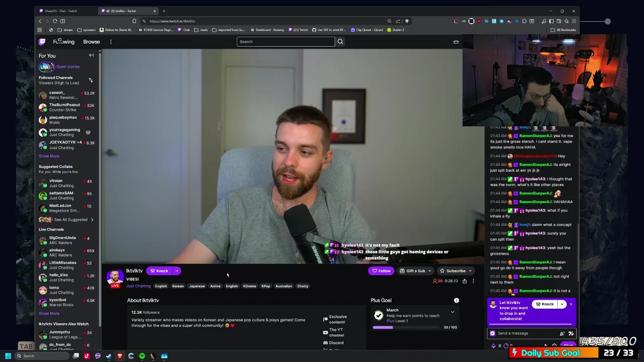
Task: Open BigDownUnda live channel
Action: pyautogui.click(x=67, y=240)
